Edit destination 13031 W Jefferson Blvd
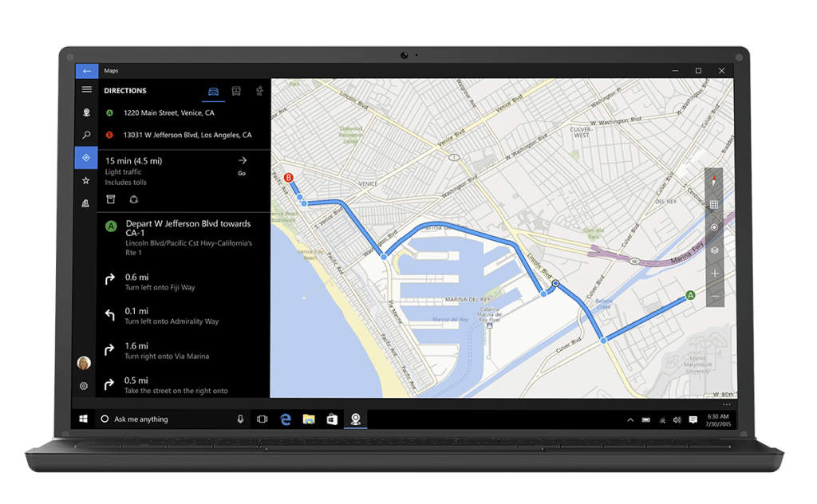Image resolution: width=817 pixels, height=504 pixels. 187,135
